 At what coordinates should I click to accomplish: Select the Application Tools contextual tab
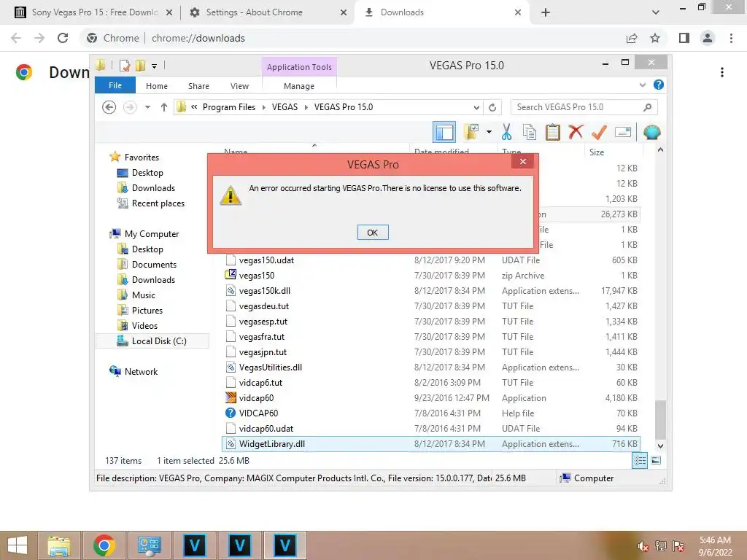pos(299,67)
